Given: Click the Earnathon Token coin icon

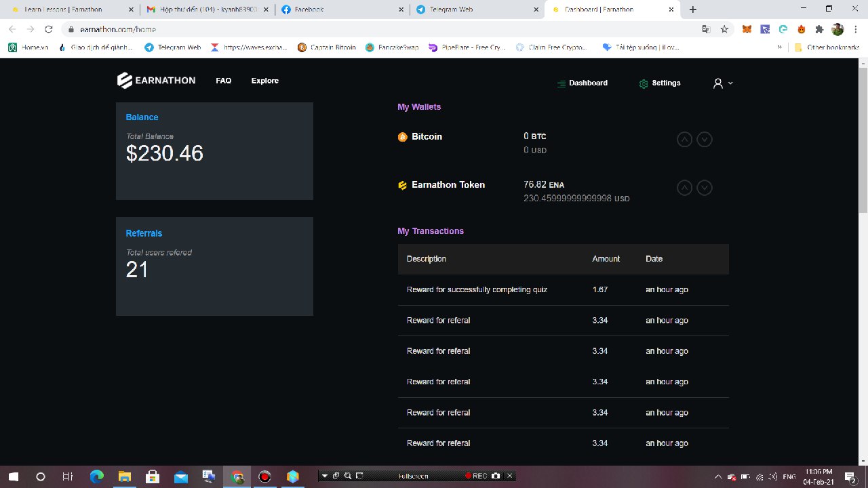Looking at the screenshot, I should pyautogui.click(x=402, y=185).
